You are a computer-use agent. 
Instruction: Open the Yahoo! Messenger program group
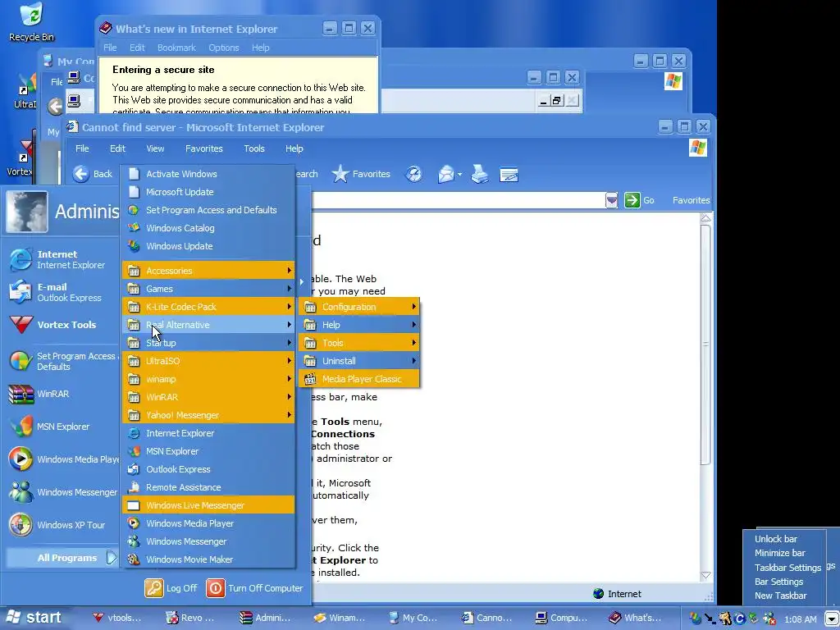coord(208,414)
